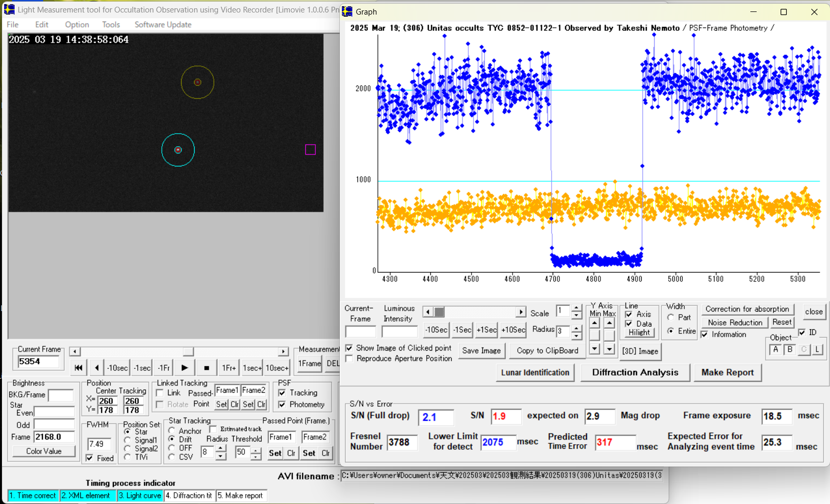Open the Tools menu
Image resolution: width=830 pixels, height=504 pixels.
point(110,24)
